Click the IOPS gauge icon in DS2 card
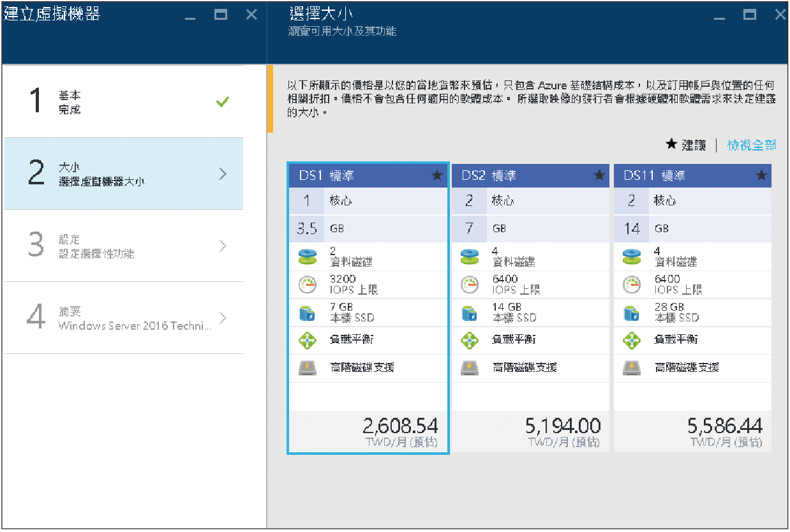This screenshot has height=532, width=790. tap(470, 284)
